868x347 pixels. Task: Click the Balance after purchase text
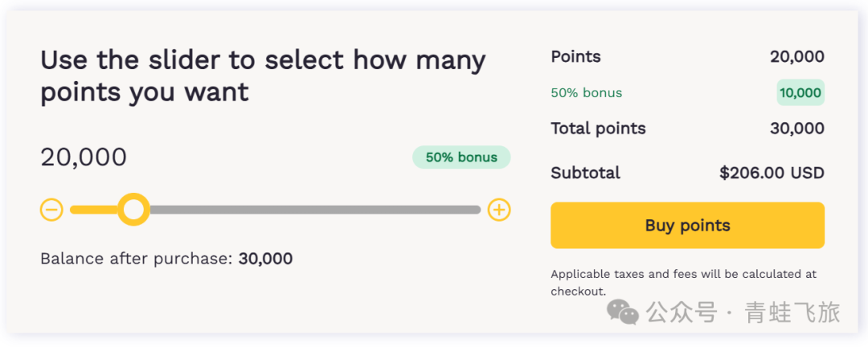pyautogui.click(x=166, y=259)
